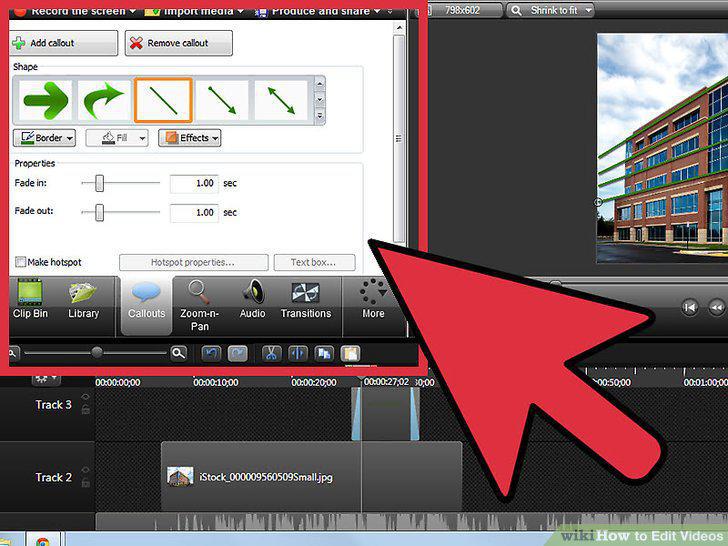Open the Import media menu
Image resolution: width=728 pixels, height=546 pixels.
point(194,10)
